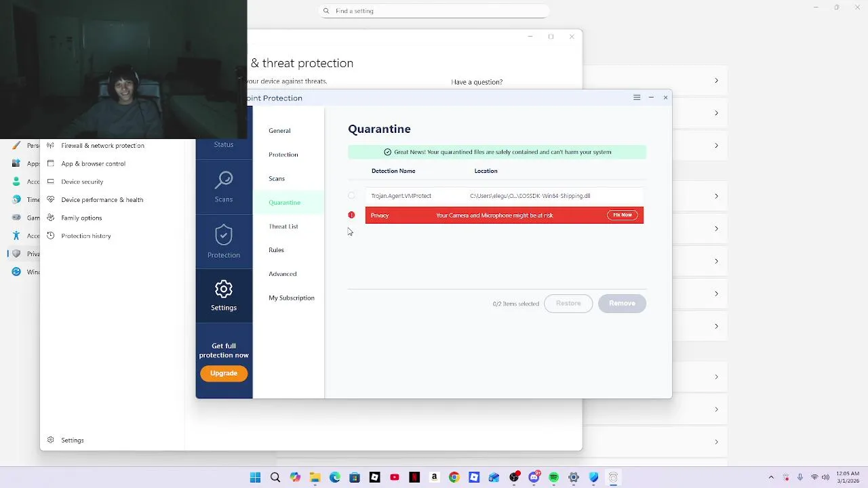This screenshot has height=488, width=868.
Task: Click the Privacy shield icon in Settings sidebar
Action: click(16, 253)
